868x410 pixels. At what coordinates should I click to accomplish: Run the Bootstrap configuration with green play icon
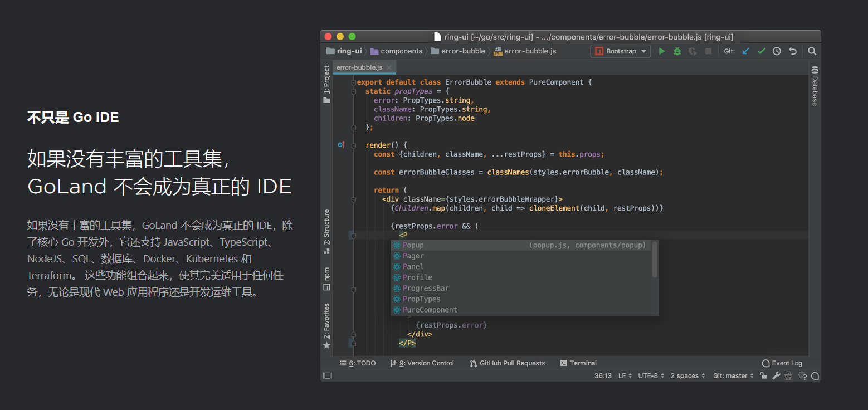click(x=662, y=51)
